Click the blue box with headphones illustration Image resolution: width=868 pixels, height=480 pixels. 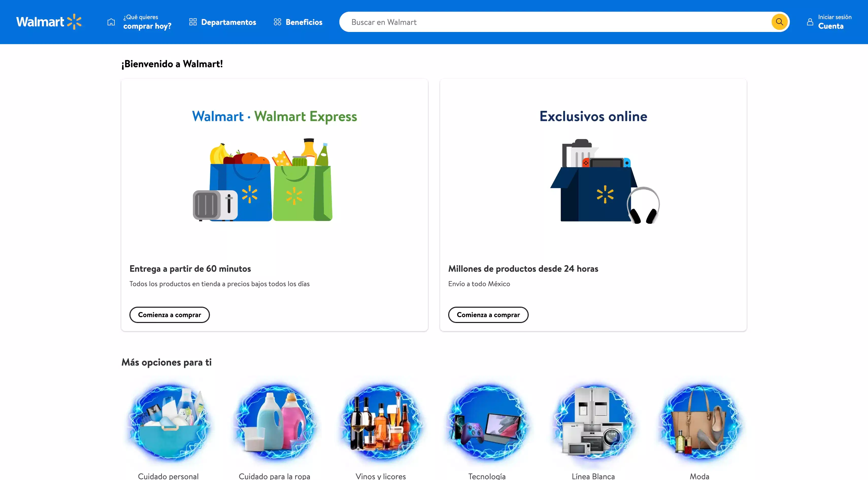[605, 181]
